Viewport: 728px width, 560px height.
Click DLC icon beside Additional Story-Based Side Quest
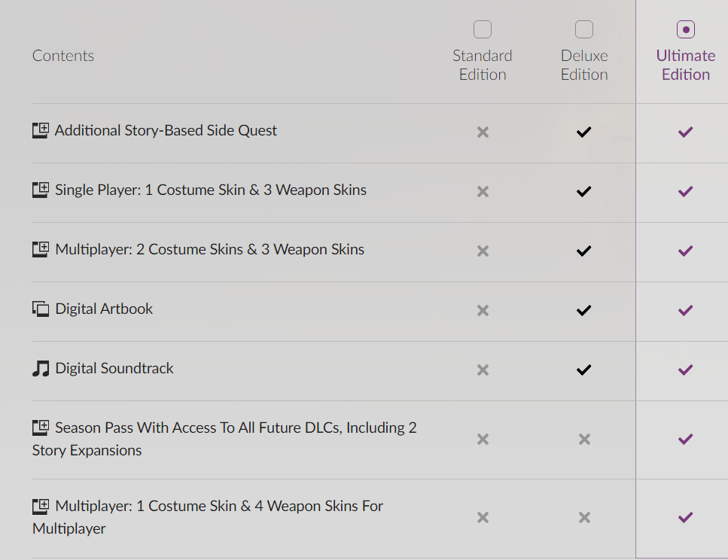tap(41, 131)
